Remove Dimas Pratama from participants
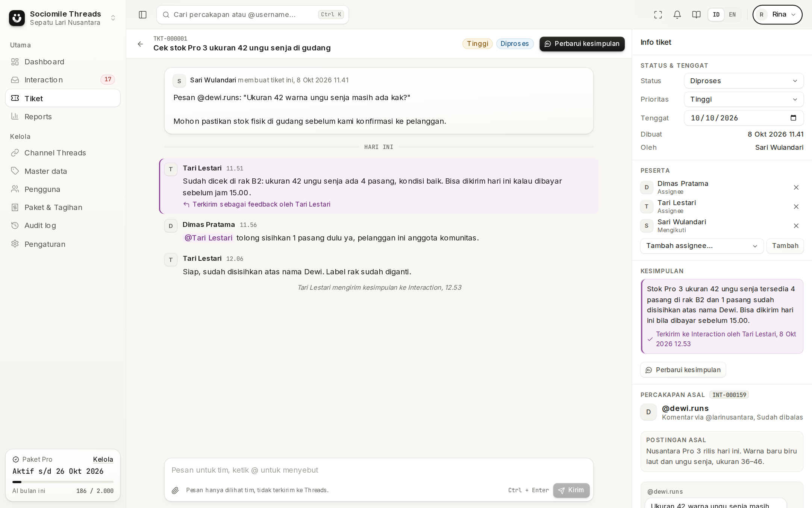The width and height of the screenshot is (812, 508). click(x=796, y=187)
